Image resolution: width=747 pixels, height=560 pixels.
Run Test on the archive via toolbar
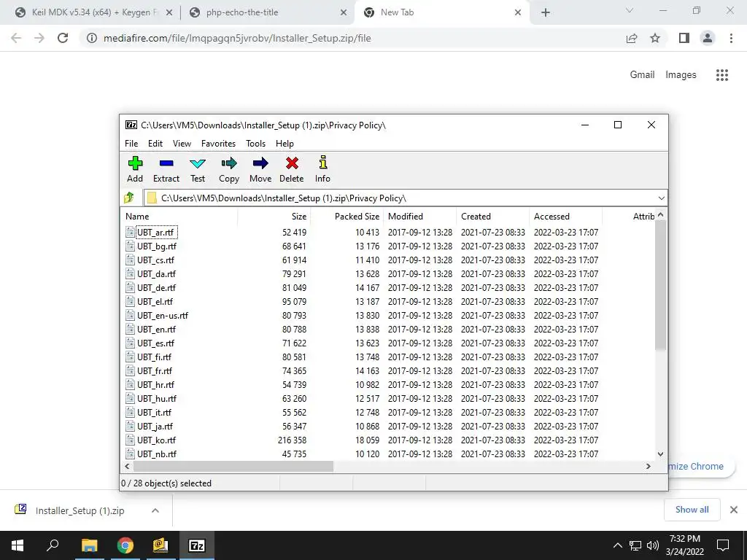pyautogui.click(x=198, y=163)
